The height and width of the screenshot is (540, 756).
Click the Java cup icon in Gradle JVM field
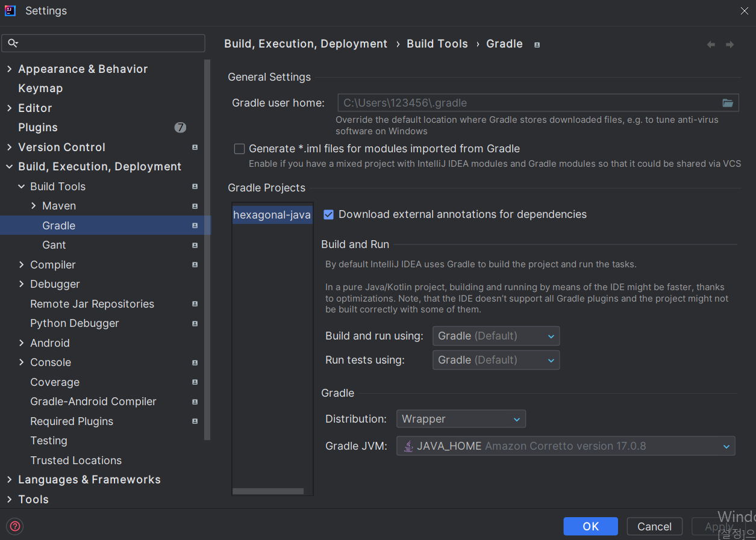408,446
